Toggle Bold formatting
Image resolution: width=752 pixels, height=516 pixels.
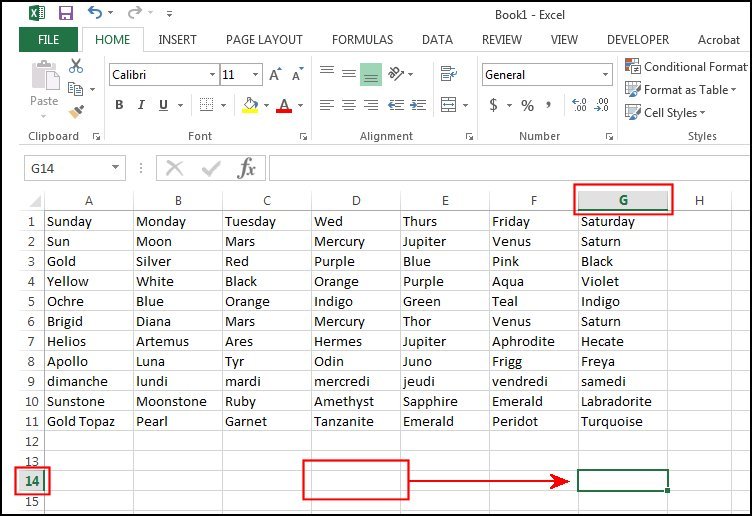coord(119,105)
